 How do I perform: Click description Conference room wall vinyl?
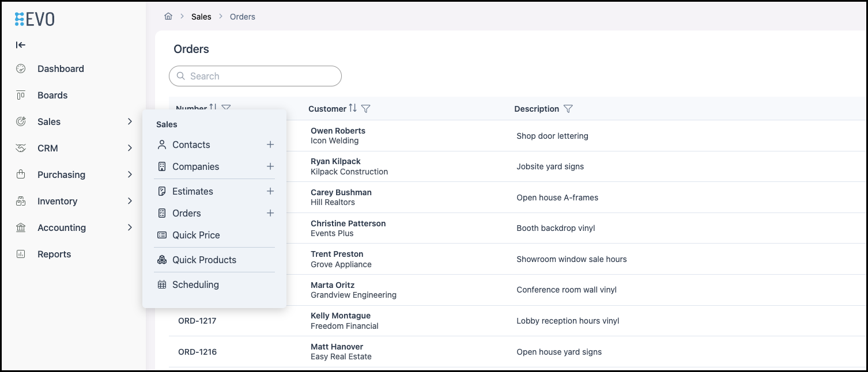567,290
